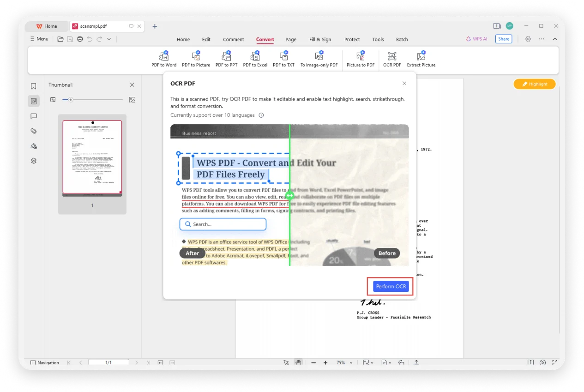The height and width of the screenshot is (392, 584).
Task: Open the Menu hamburger button
Action: click(39, 39)
